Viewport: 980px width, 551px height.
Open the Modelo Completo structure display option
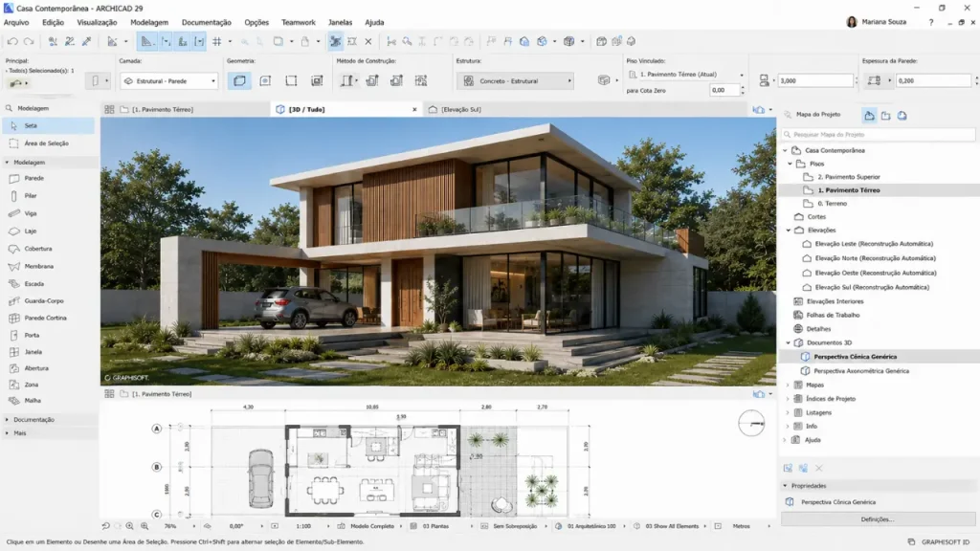(x=372, y=526)
